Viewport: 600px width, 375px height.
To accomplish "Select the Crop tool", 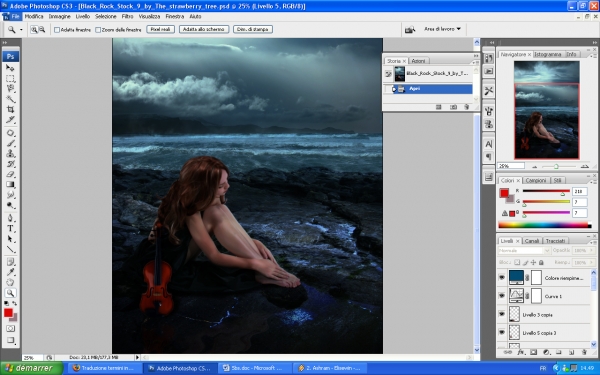I will (10, 109).
